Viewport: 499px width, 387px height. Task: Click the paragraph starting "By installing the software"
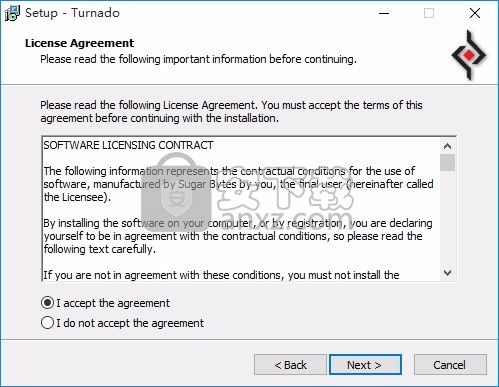click(x=238, y=236)
